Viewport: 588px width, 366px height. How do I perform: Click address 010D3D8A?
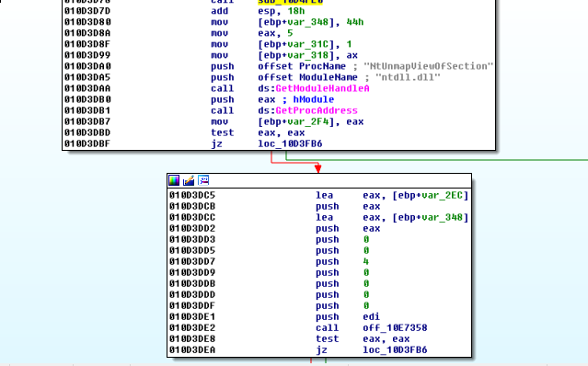pos(87,33)
